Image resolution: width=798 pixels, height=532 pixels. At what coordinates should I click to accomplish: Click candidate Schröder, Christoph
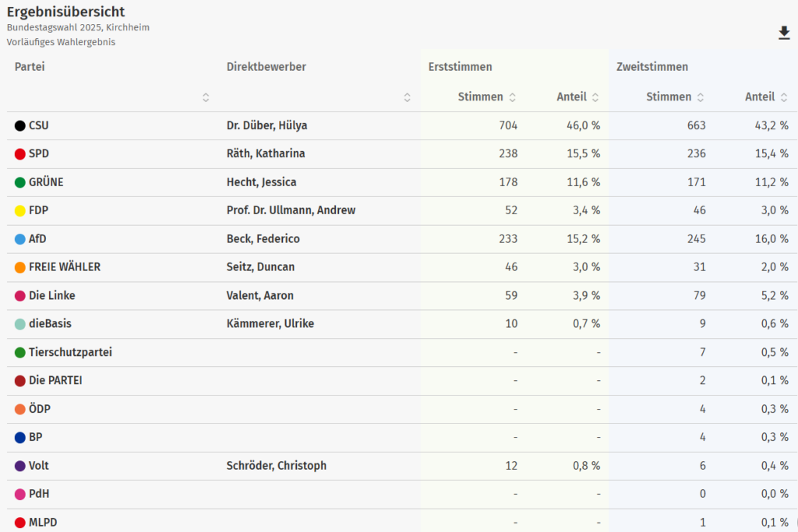[x=277, y=465]
